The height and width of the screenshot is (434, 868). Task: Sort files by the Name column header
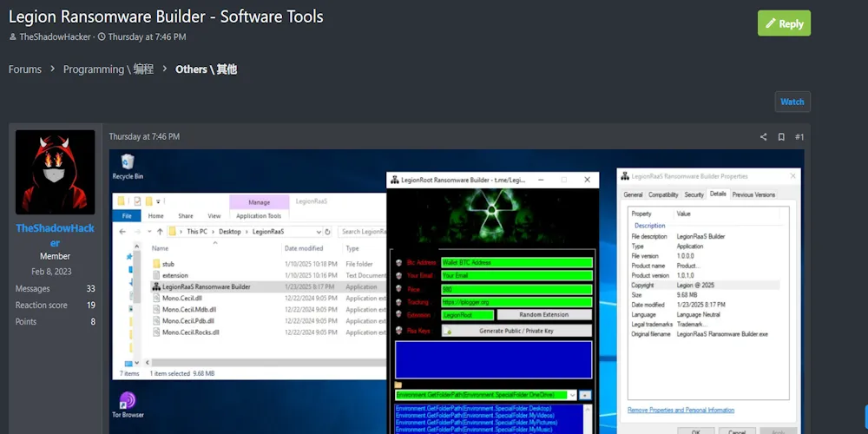pyautogui.click(x=160, y=248)
